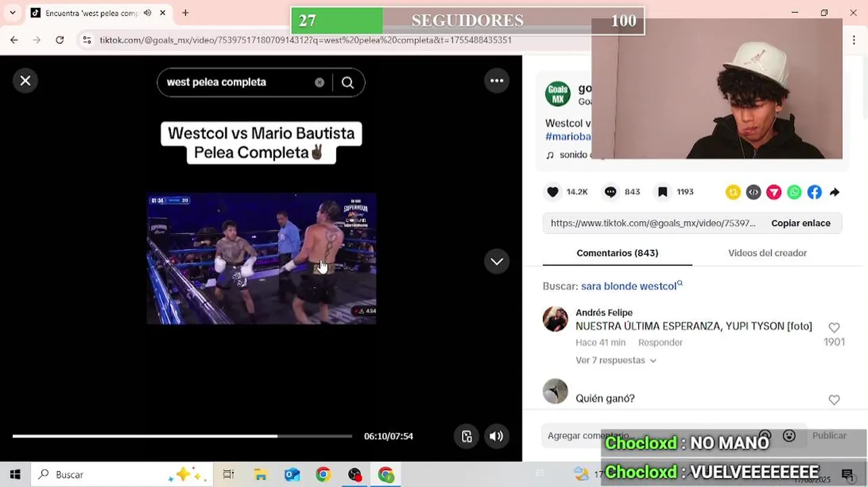Like the video with heart icon
This screenshot has width=868, height=487.
[552, 192]
